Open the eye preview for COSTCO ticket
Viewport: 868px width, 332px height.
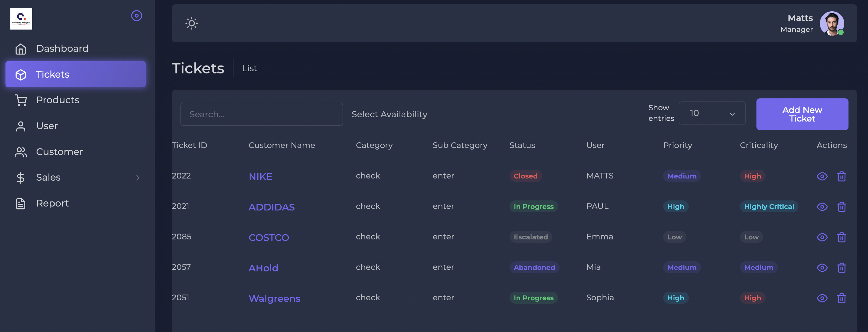point(822,237)
